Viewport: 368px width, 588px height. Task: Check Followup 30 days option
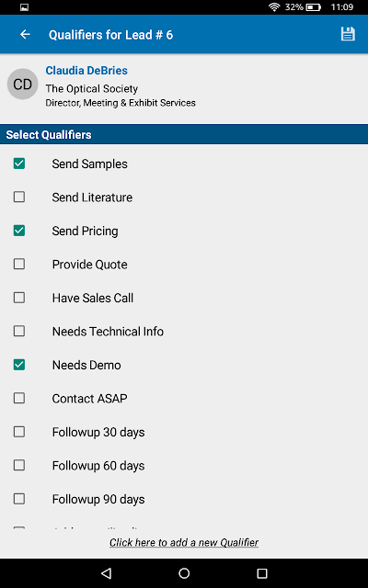pyautogui.click(x=19, y=432)
